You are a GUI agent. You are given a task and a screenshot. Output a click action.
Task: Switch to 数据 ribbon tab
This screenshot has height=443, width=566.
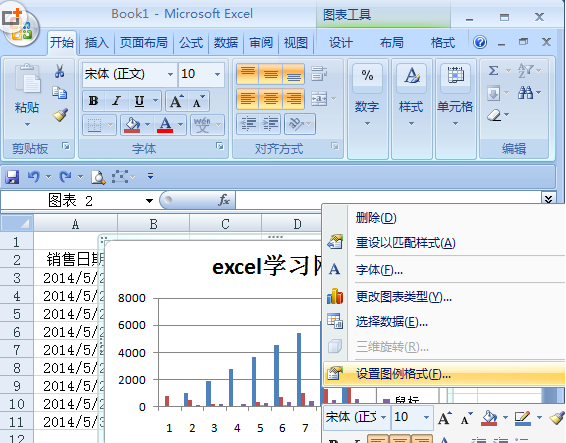[226, 43]
